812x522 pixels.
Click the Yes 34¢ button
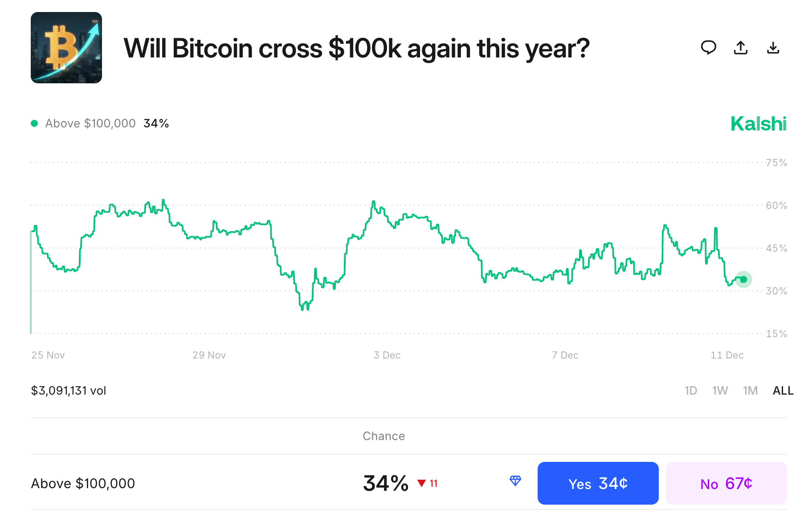pyautogui.click(x=598, y=484)
